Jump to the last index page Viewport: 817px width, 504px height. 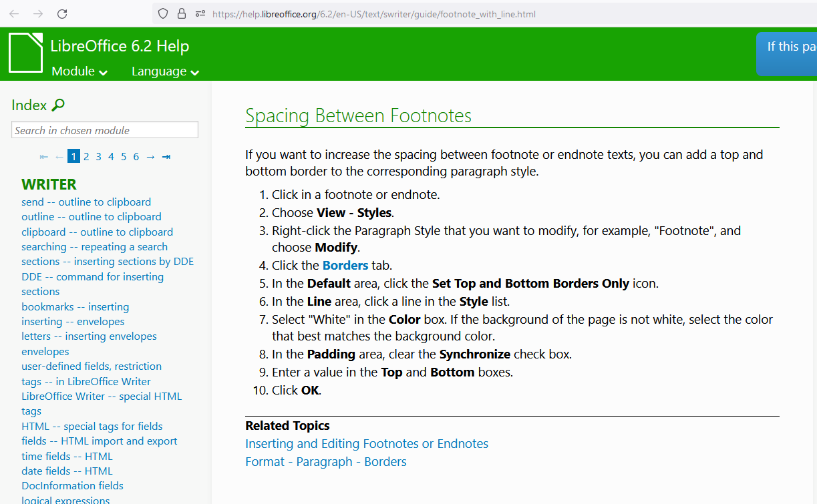(x=166, y=156)
